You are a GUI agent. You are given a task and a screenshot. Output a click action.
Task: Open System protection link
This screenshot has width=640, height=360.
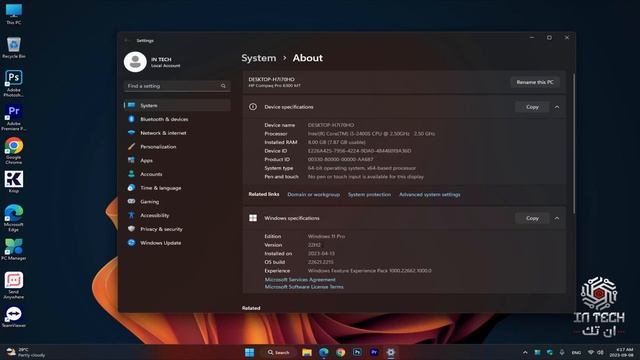tap(369, 195)
